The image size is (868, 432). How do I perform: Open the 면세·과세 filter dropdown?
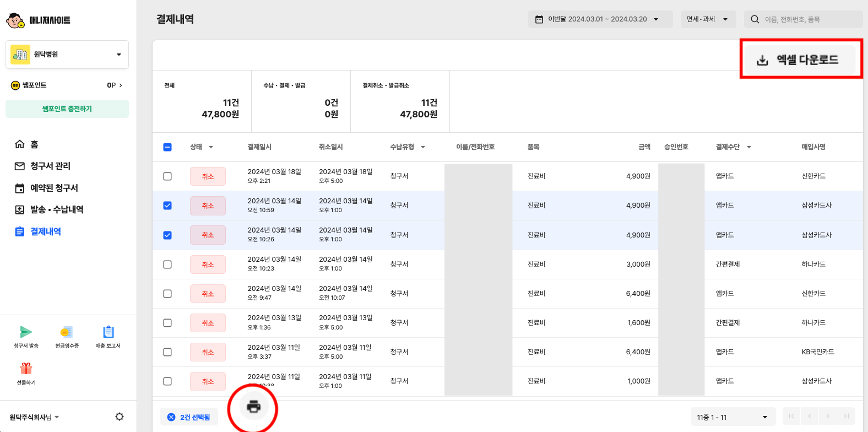tap(707, 19)
